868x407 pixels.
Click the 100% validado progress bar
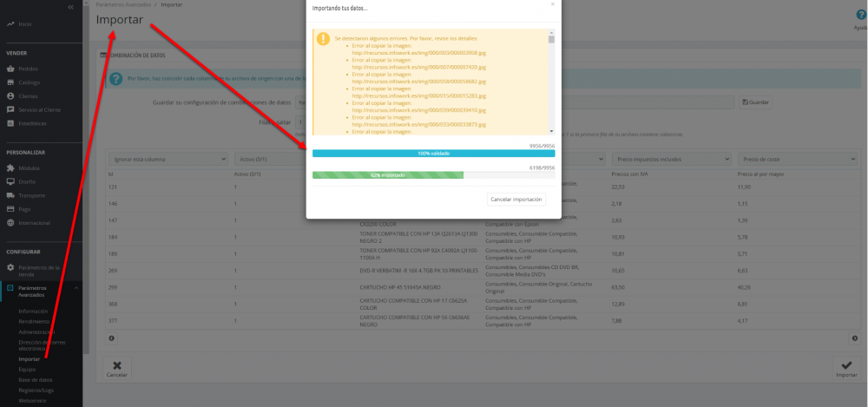433,154
